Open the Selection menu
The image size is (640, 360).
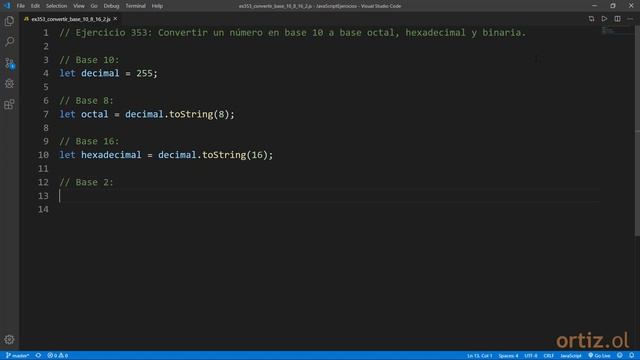pos(56,6)
